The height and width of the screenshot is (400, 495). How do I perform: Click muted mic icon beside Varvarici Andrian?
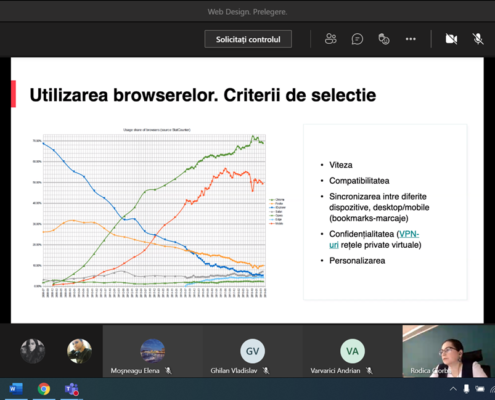(369, 371)
